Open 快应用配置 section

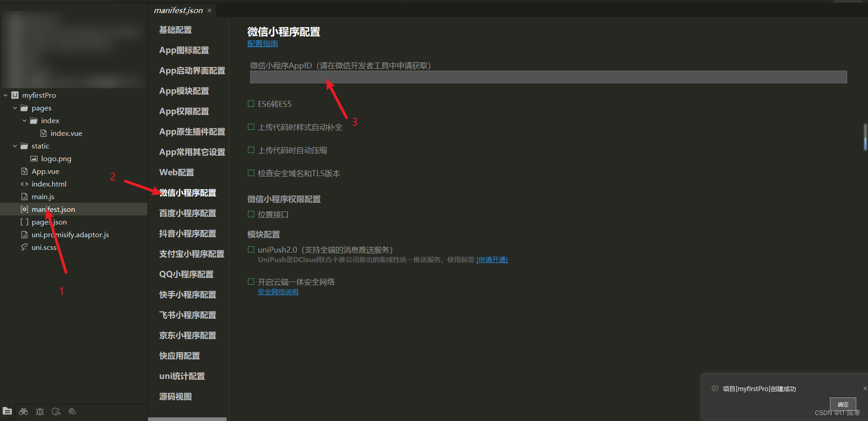pos(180,356)
